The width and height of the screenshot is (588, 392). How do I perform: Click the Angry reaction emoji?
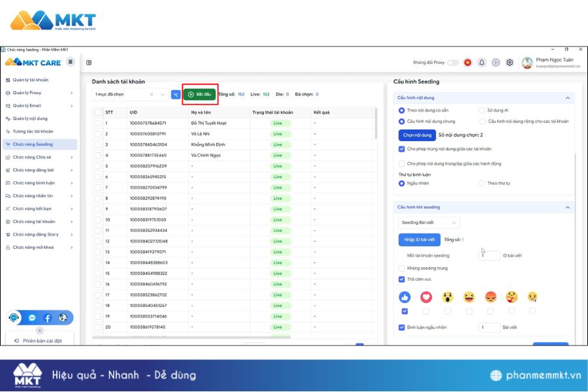[x=490, y=297]
